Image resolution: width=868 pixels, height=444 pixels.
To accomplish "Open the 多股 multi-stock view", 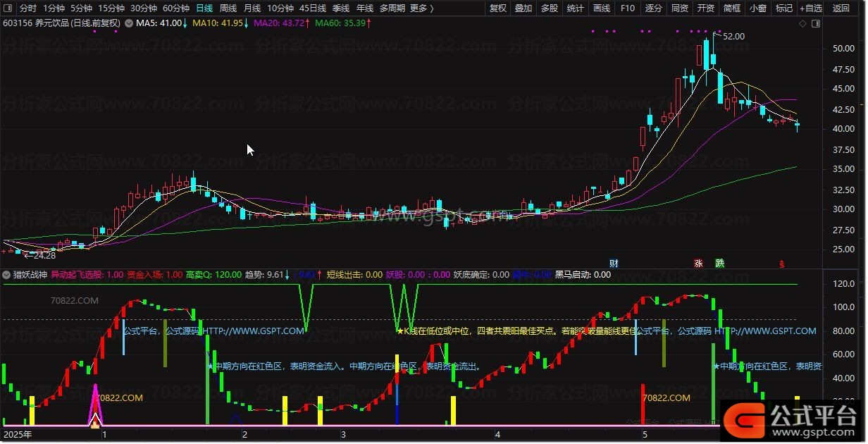I will click(x=550, y=8).
